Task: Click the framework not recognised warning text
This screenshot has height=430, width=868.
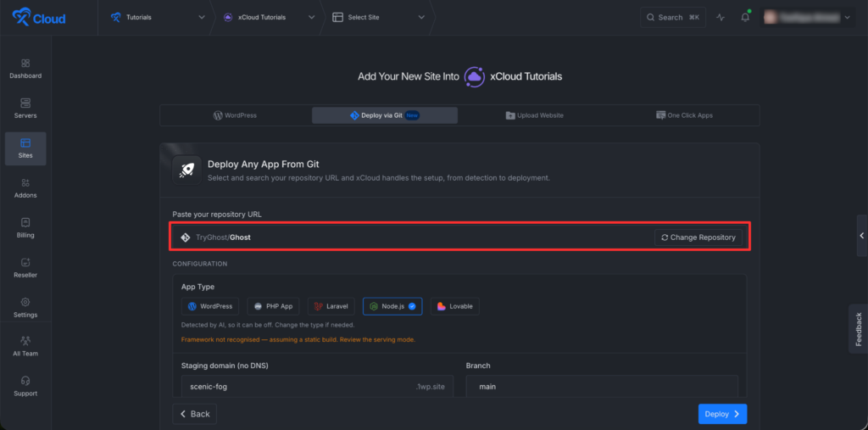Action: 298,339
